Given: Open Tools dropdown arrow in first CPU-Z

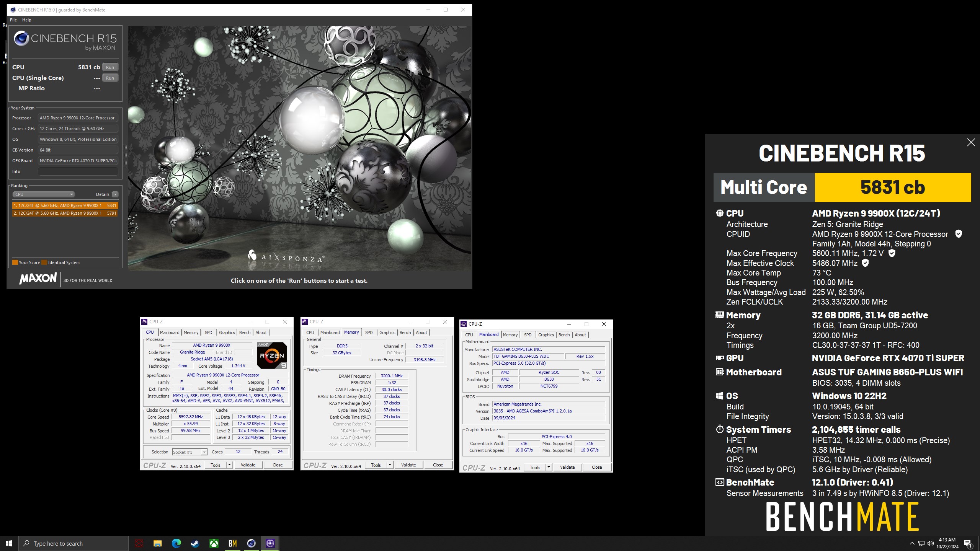Looking at the screenshot, I should pyautogui.click(x=230, y=465).
